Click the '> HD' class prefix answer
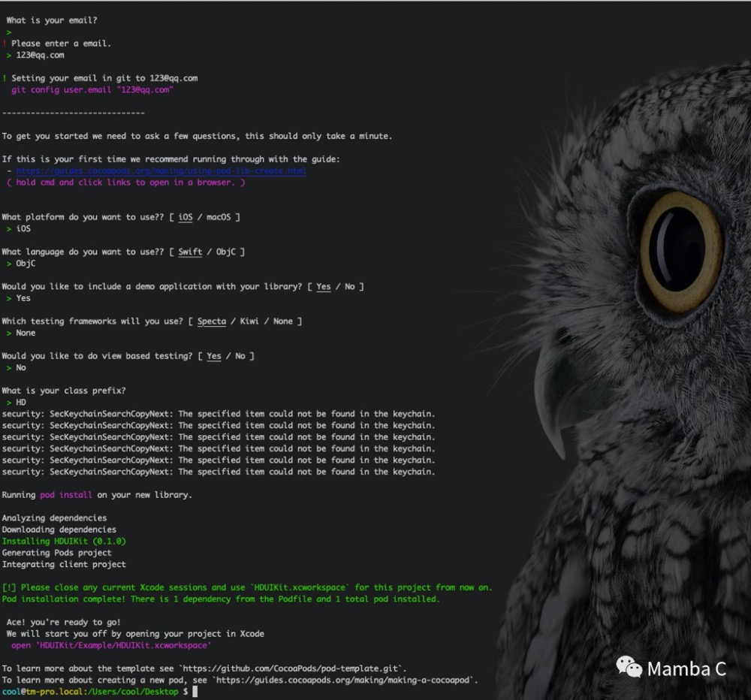The image size is (751, 700). [x=17, y=403]
